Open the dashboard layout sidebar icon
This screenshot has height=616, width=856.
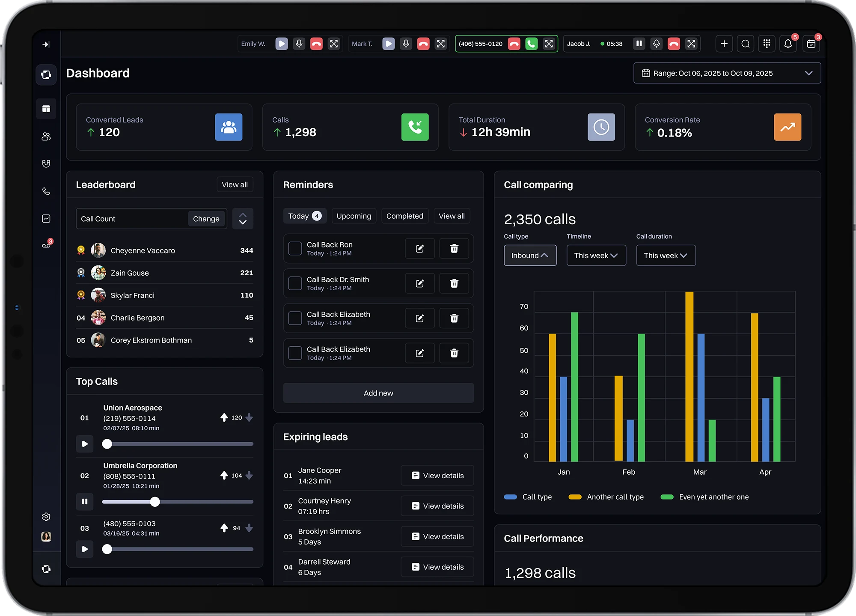pyautogui.click(x=46, y=109)
